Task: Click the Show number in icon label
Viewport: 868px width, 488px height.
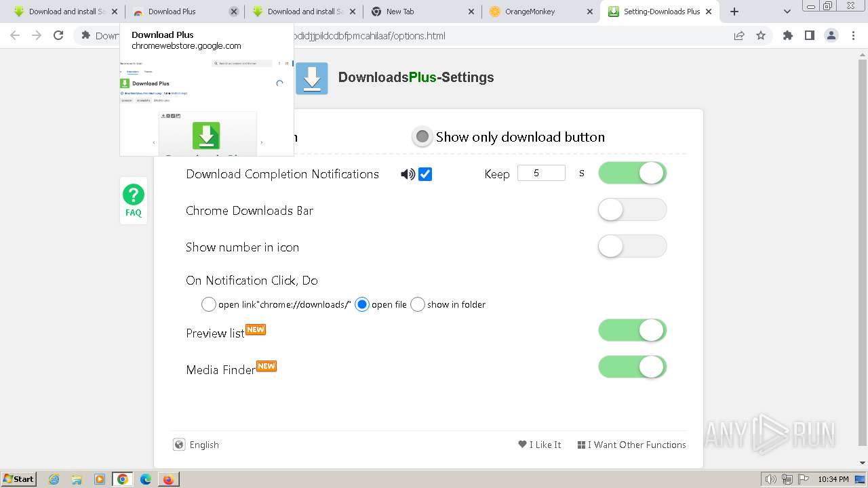Action: pyautogui.click(x=242, y=247)
